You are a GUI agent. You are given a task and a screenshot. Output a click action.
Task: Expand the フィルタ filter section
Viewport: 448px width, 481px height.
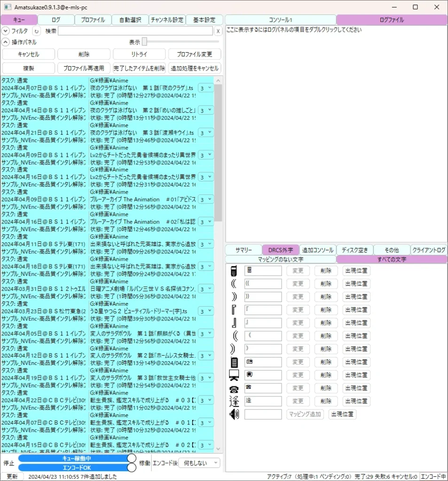[5, 31]
